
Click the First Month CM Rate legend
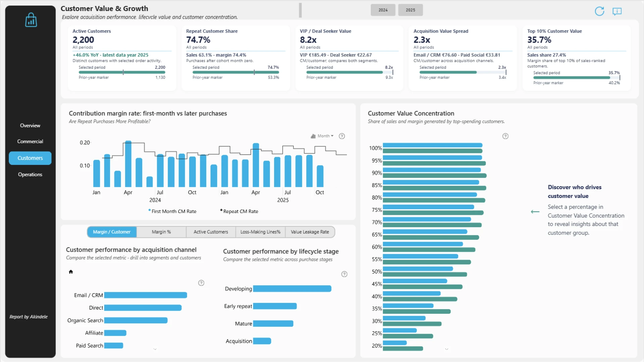172,211
